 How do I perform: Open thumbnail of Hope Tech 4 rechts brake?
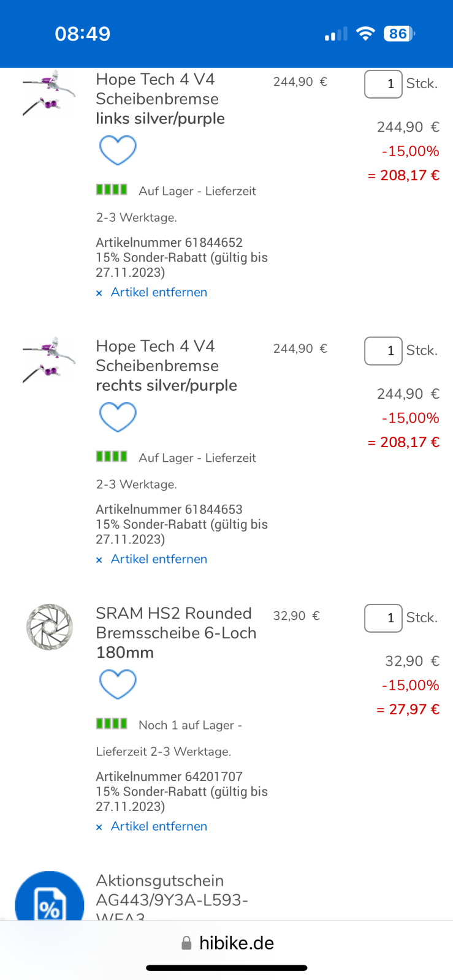click(49, 360)
